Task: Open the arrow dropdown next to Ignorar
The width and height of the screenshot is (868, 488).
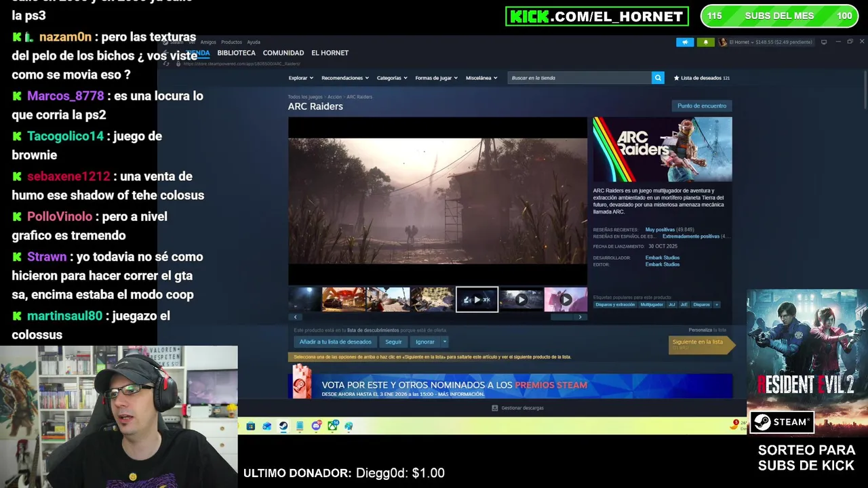Action: coord(445,342)
